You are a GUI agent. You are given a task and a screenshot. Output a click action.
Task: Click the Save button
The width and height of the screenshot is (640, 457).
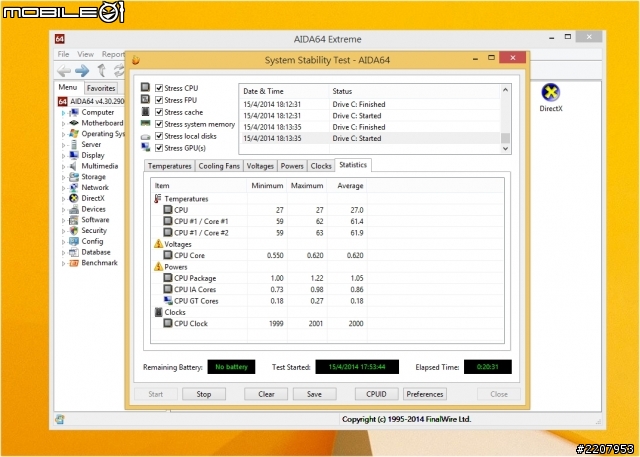(314, 394)
